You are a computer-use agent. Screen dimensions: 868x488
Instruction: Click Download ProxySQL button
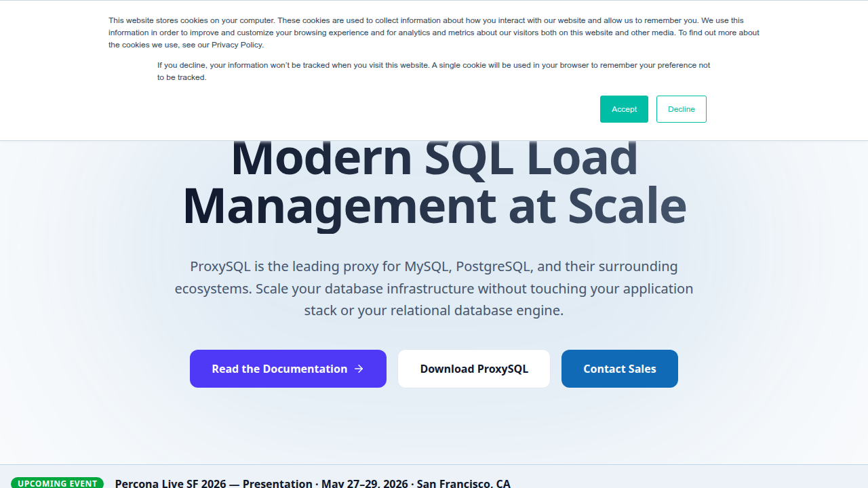[474, 369]
